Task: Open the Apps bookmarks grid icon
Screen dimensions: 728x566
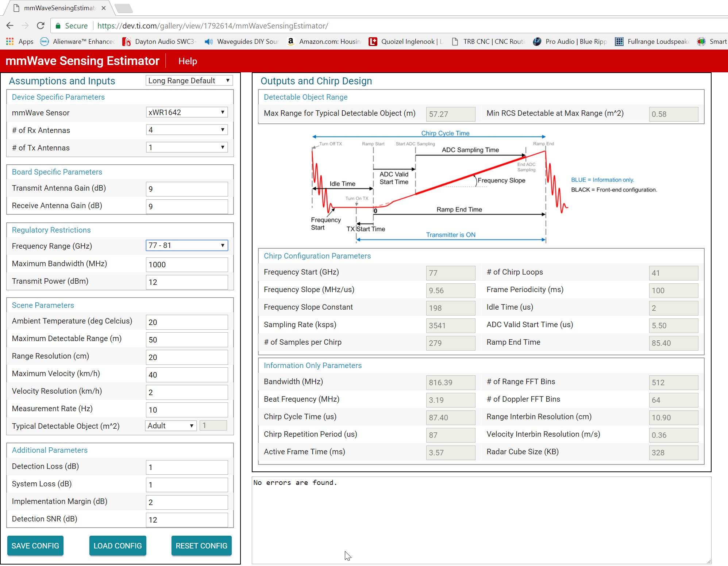Action: coord(10,42)
